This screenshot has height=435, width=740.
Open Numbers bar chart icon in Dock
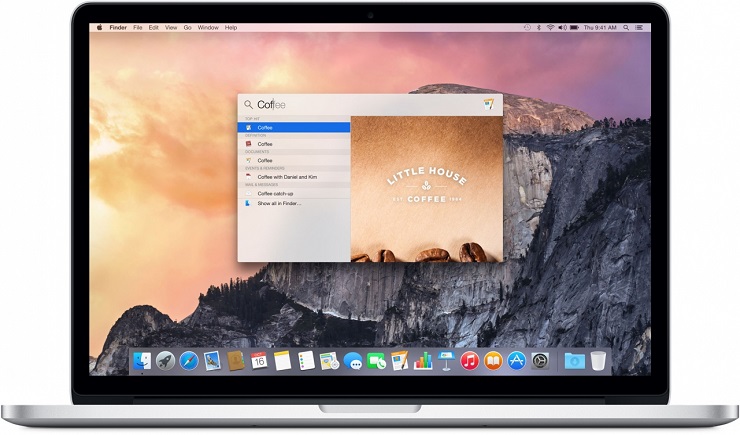coord(423,362)
